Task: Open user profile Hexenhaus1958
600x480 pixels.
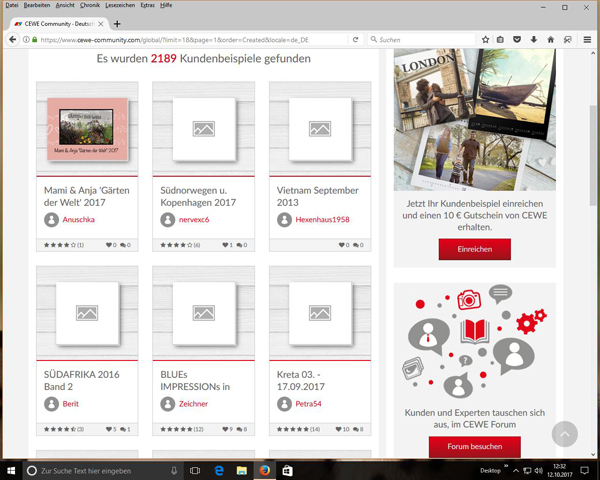Action: (322, 220)
